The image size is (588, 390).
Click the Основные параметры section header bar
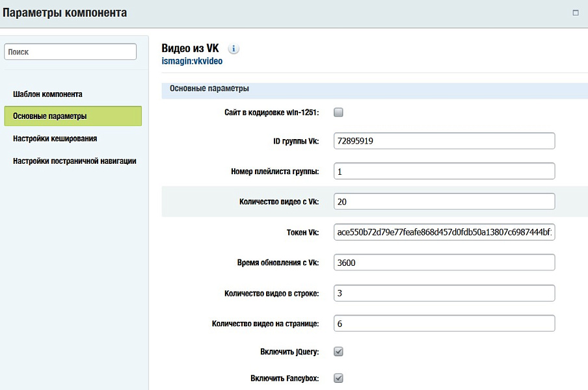pyautogui.click(x=374, y=89)
